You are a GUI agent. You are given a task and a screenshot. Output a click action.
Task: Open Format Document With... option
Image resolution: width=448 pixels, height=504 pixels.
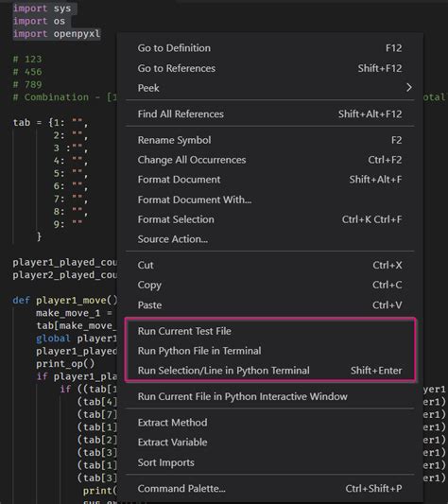coord(269,200)
